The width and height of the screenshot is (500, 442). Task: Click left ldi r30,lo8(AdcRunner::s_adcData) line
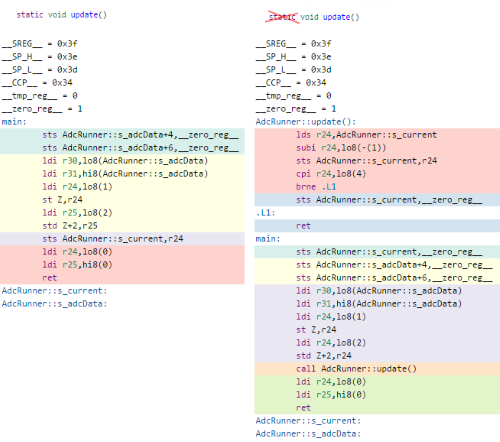click(122, 161)
